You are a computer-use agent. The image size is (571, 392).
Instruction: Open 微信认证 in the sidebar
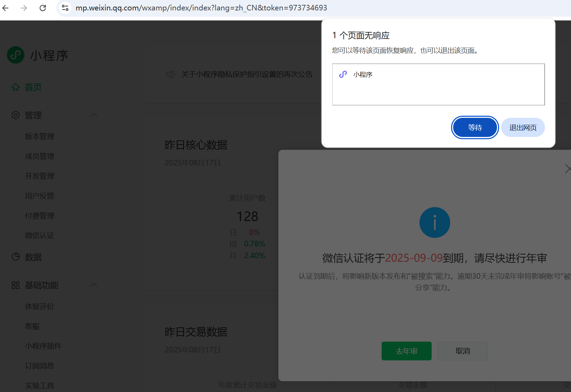pyautogui.click(x=40, y=236)
